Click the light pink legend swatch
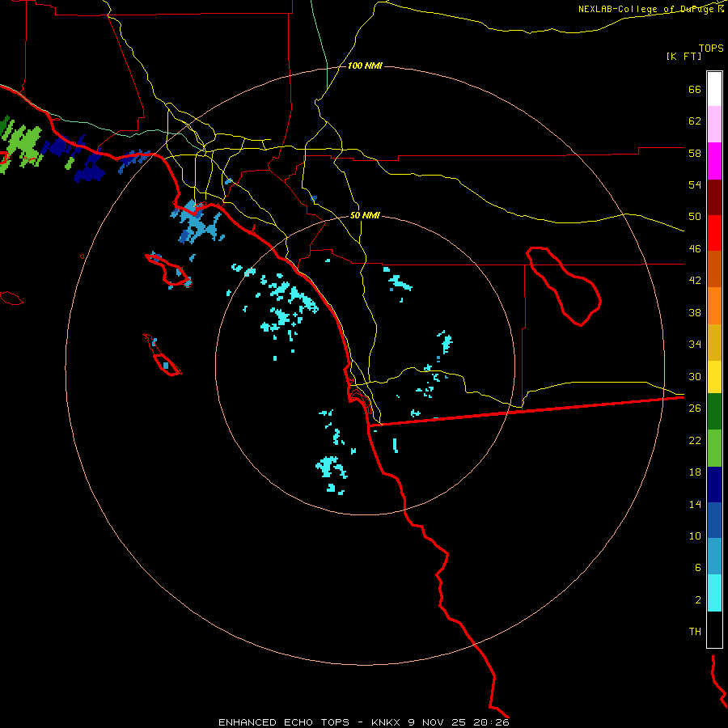Viewport: 728px width, 728px height. 714,124
